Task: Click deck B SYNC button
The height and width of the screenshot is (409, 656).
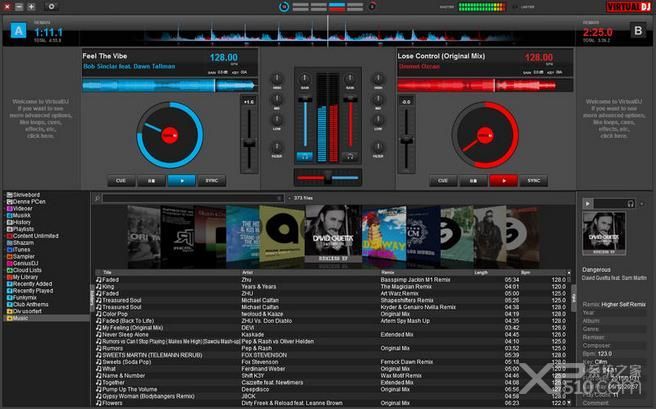Action: [x=533, y=181]
